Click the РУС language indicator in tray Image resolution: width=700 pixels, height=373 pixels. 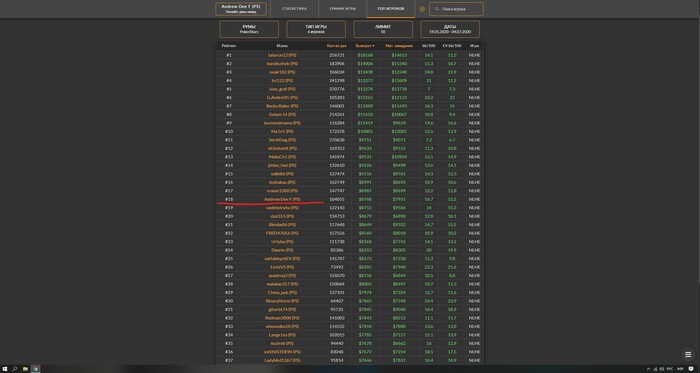pyautogui.click(x=669, y=369)
